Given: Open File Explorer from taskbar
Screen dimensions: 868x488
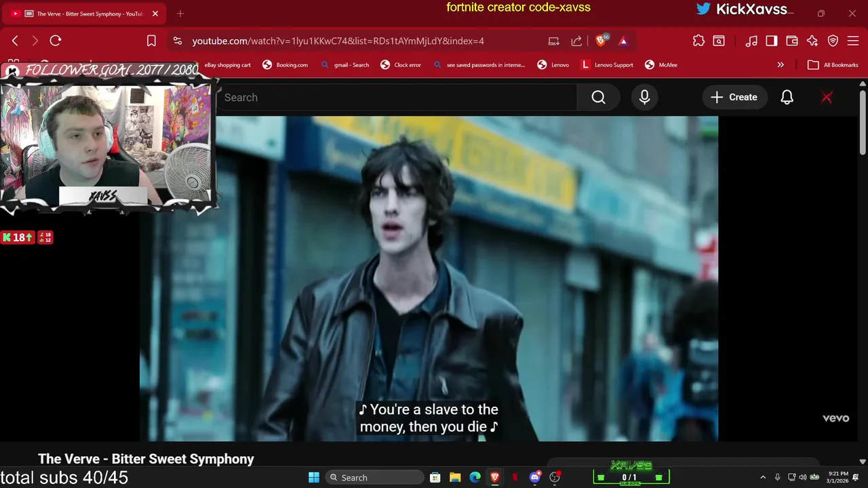Looking at the screenshot, I should coord(455,477).
